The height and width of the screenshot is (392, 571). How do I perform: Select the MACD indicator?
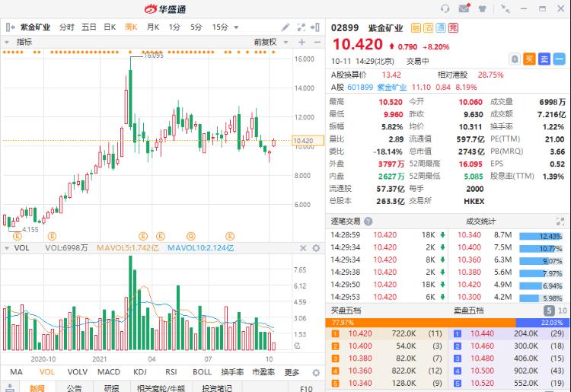(x=109, y=372)
